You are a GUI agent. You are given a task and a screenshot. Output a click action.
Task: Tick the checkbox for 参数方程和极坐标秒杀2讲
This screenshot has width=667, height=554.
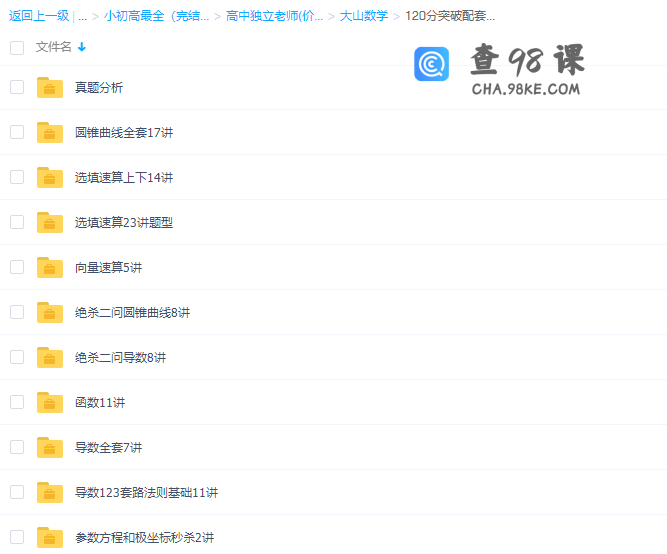click(x=17, y=537)
